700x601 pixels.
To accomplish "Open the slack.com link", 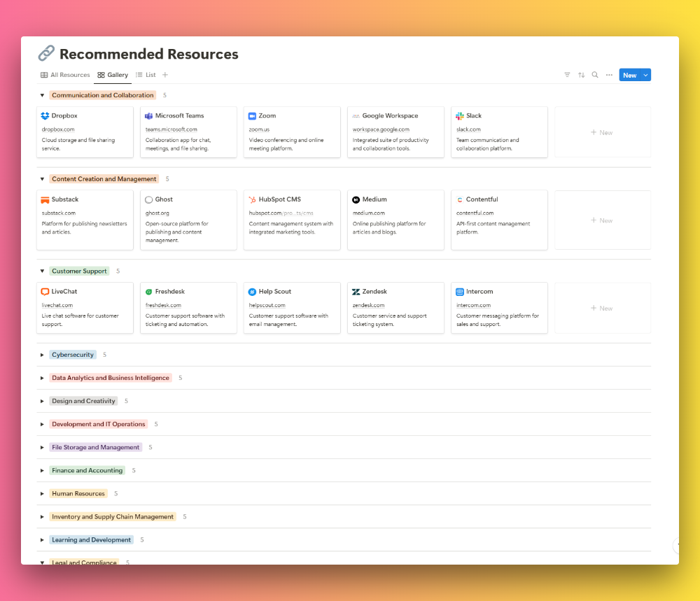I will 468,129.
